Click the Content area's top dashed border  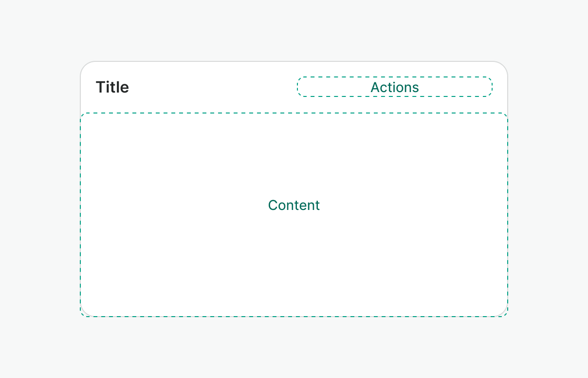tap(294, 113)
